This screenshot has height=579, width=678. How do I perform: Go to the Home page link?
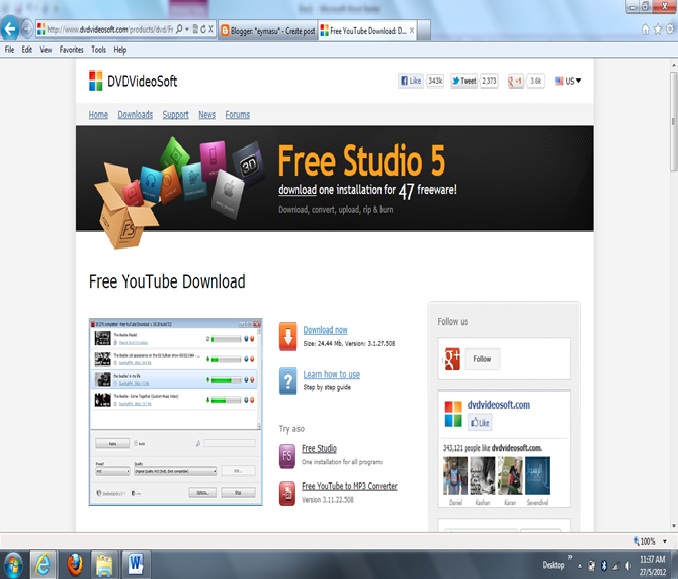(98, 115)
